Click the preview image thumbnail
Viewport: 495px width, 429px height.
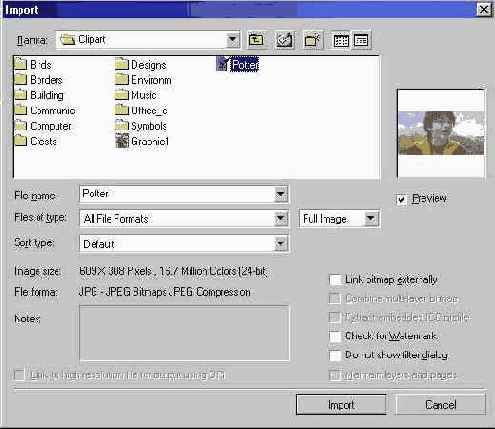(x=441, y=133)
